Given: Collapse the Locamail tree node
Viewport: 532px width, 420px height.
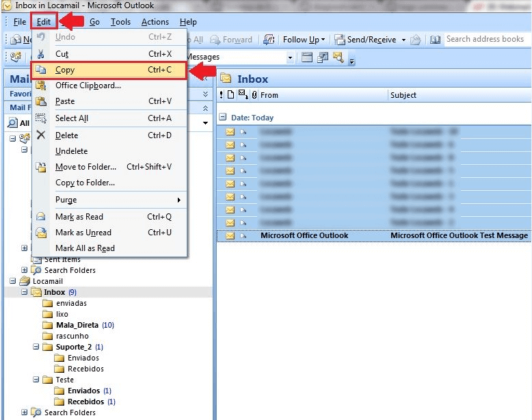Looking at the screenshot, I should [x=13, y=281].
